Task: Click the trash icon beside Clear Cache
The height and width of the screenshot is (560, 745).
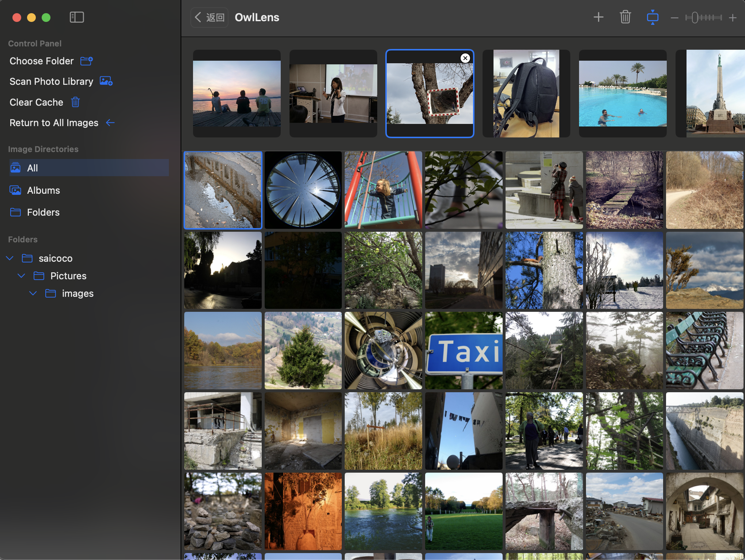Action: click(x=75, y=102)
